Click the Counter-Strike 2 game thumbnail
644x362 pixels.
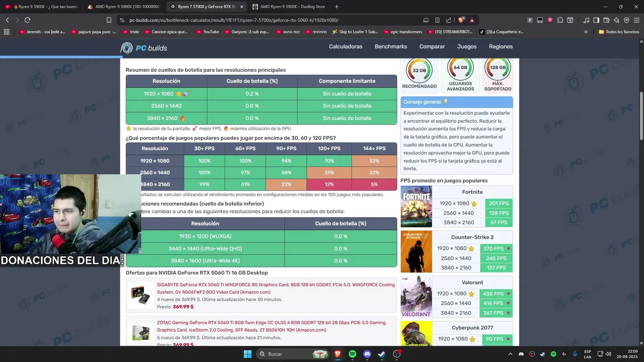(x=416, y=251)
